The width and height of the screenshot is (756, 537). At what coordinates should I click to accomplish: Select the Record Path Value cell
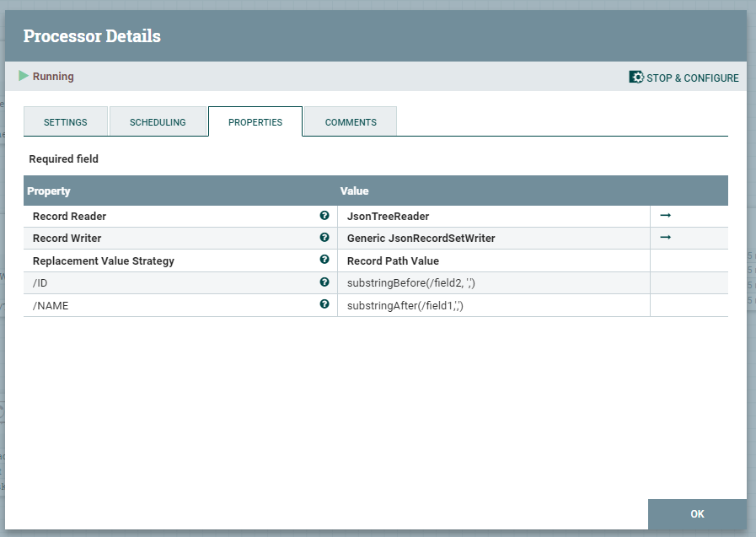coord(494,260)
